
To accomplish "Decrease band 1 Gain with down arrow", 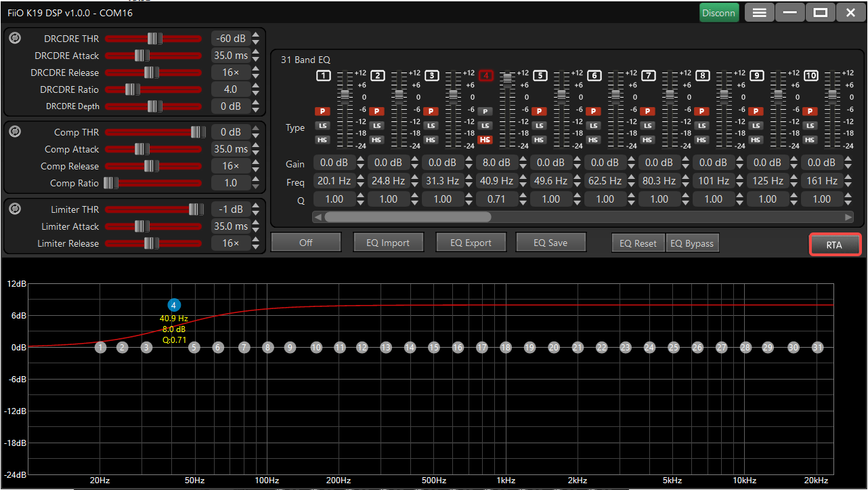I will pyautogui.click(x=361, y=167).
